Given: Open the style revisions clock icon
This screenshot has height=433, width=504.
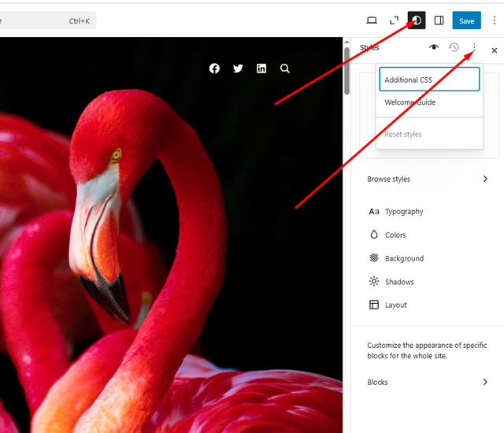Looking at the screenshot, I should (x=454, y=48).
